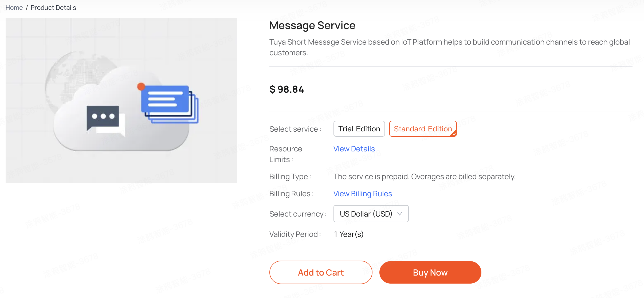Choose US Dollar (USD) currency field

click(x=366, y=214)
